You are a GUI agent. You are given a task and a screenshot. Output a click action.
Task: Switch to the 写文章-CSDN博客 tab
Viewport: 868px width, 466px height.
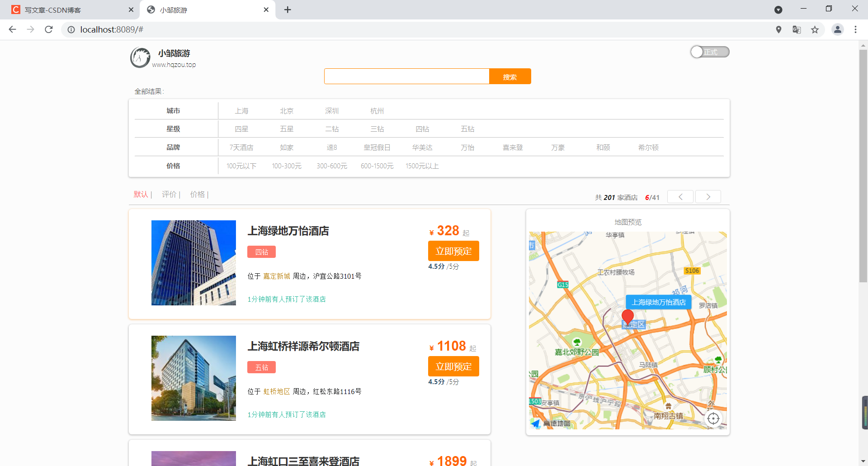tap(70, 10)
